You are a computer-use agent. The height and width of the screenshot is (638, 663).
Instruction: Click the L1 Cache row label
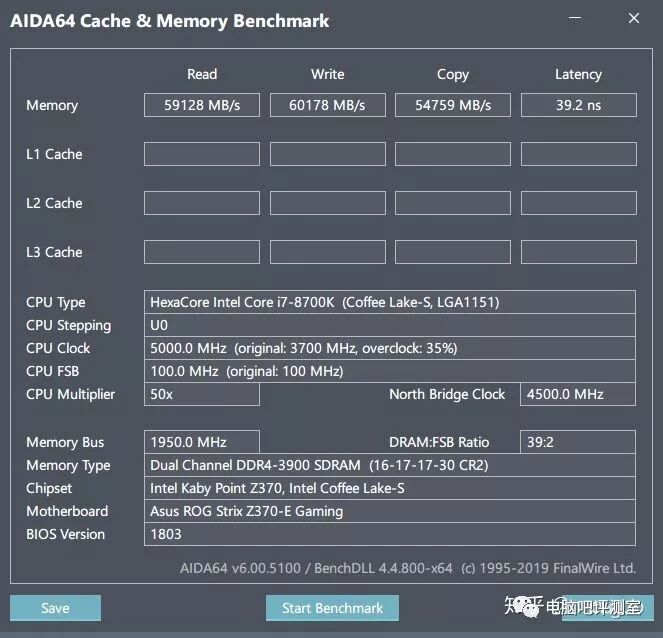tap(54, 154)
